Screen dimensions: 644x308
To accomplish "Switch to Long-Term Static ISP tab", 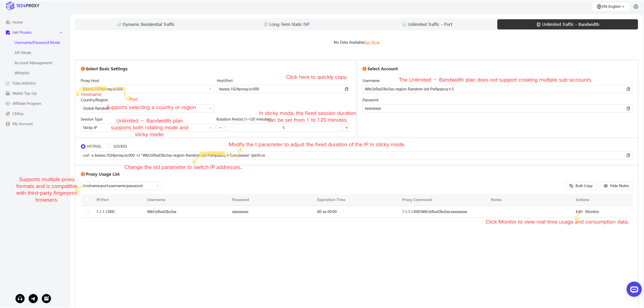I will click(x=286, y=24).
